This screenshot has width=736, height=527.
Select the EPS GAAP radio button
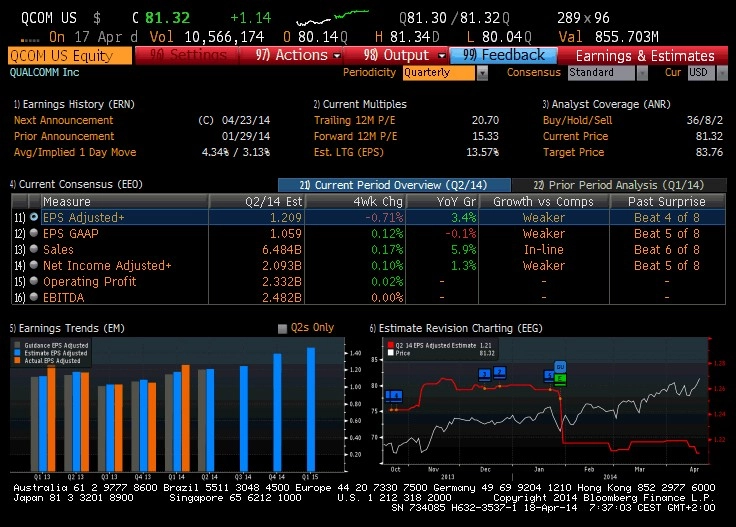pyautogui.click(x=34, y=233)
